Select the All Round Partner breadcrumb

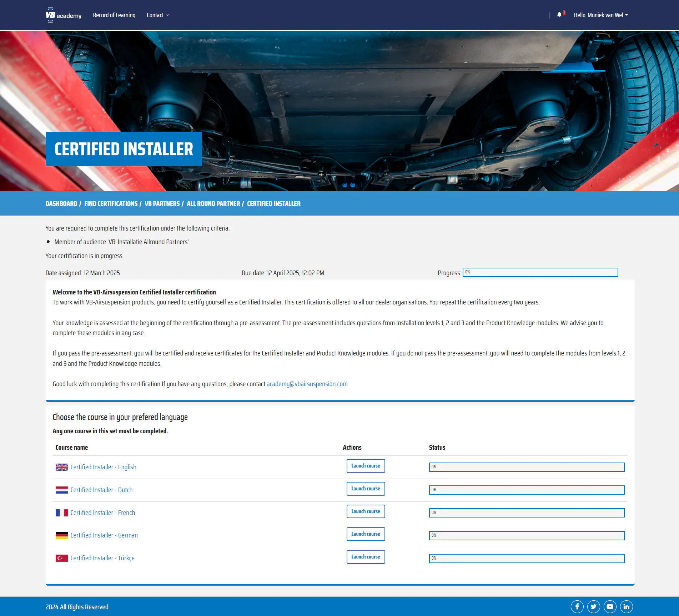[213, 204]
